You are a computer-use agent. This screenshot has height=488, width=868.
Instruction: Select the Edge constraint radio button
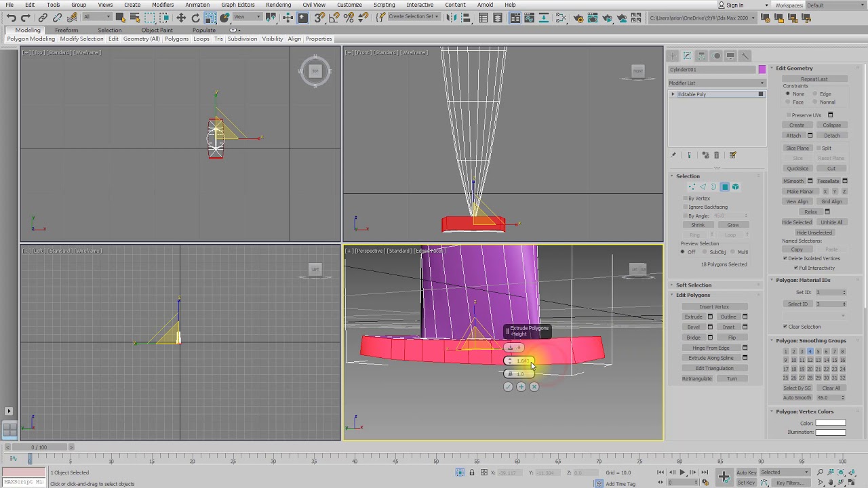tap(815, 94)
